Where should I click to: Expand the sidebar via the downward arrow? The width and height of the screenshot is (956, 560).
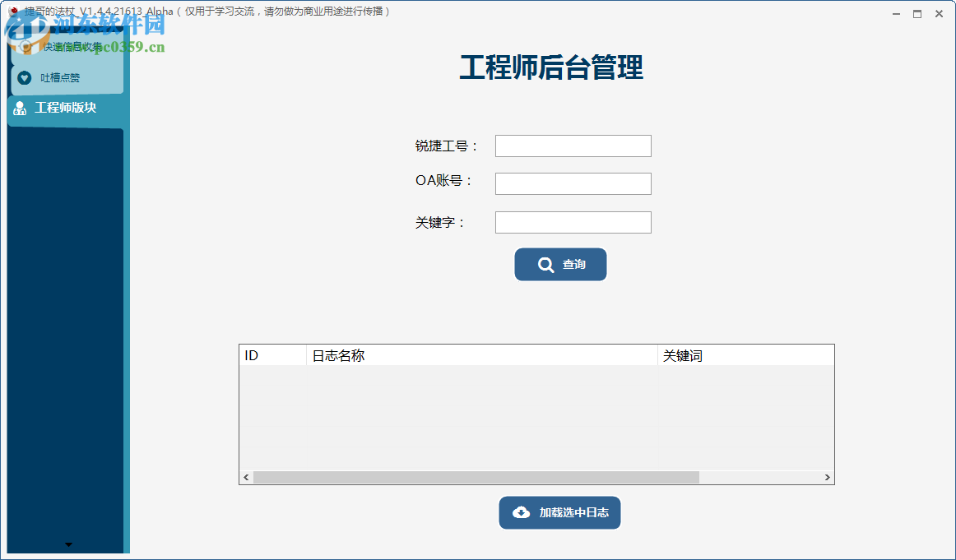68,544
